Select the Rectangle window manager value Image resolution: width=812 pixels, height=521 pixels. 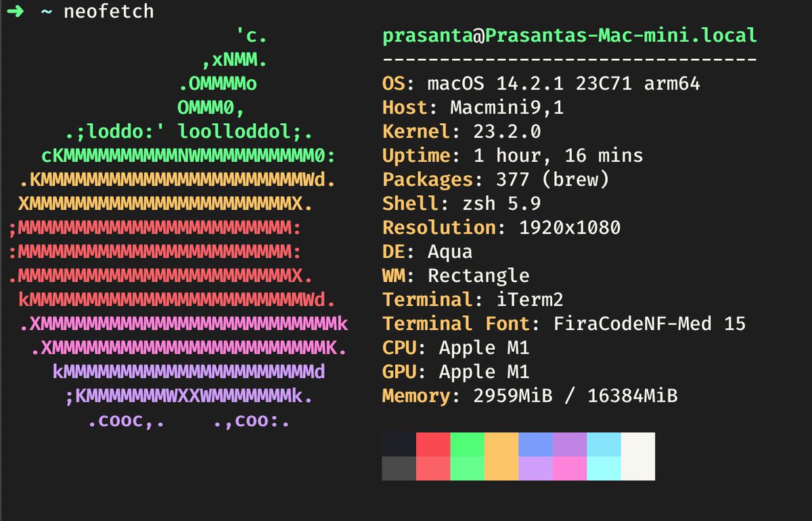point(478,276)
